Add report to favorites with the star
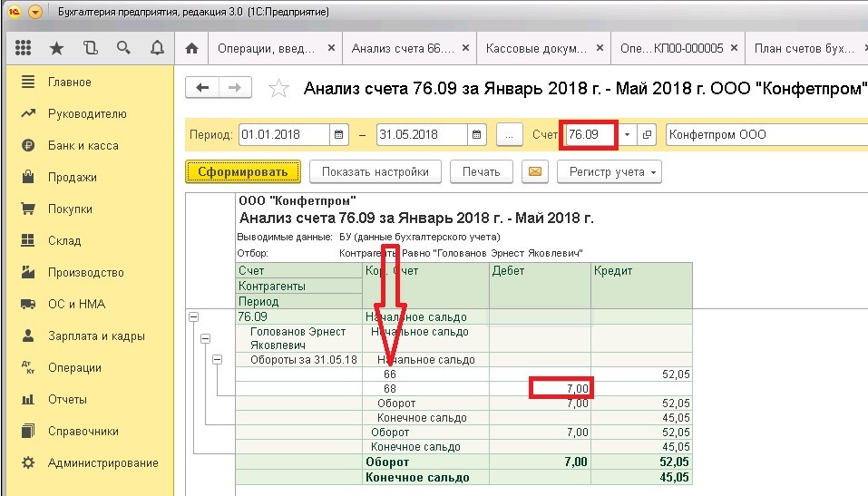The image size is (868, 496). [x=278, y=88]
